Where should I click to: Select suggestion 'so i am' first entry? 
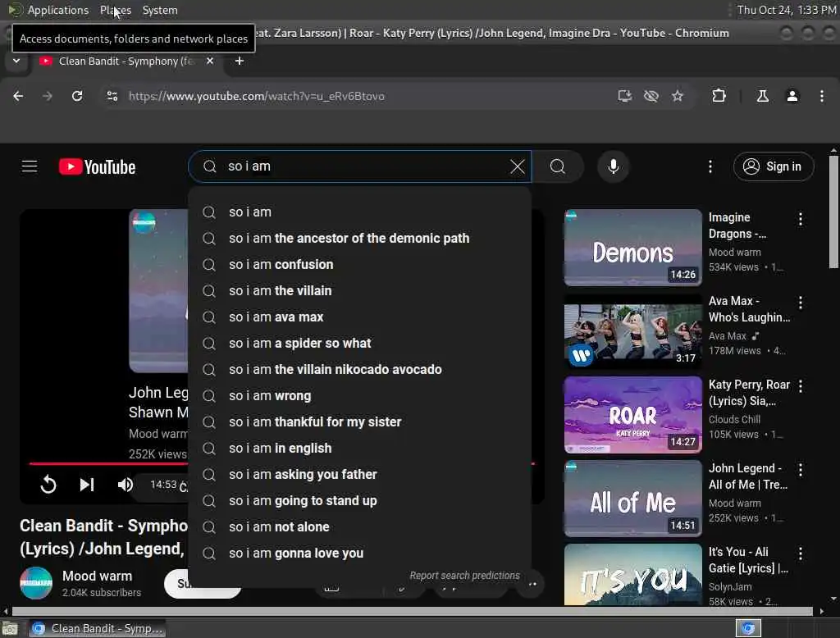pyautogui.click(x=359, y=212)
